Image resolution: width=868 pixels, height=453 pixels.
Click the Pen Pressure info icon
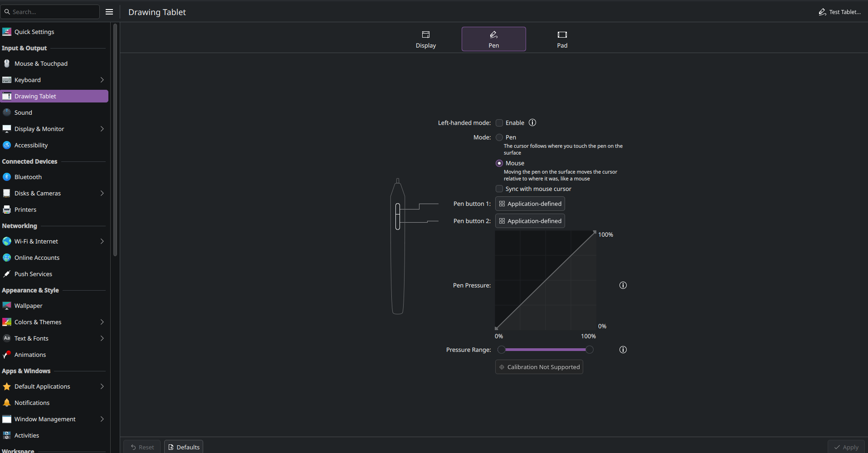point(623,285)
